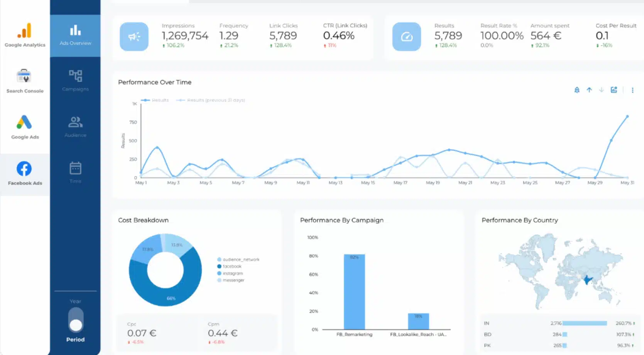Open the Performance Over Time options menu
This screenshot has height=355, width=644.
632,90
